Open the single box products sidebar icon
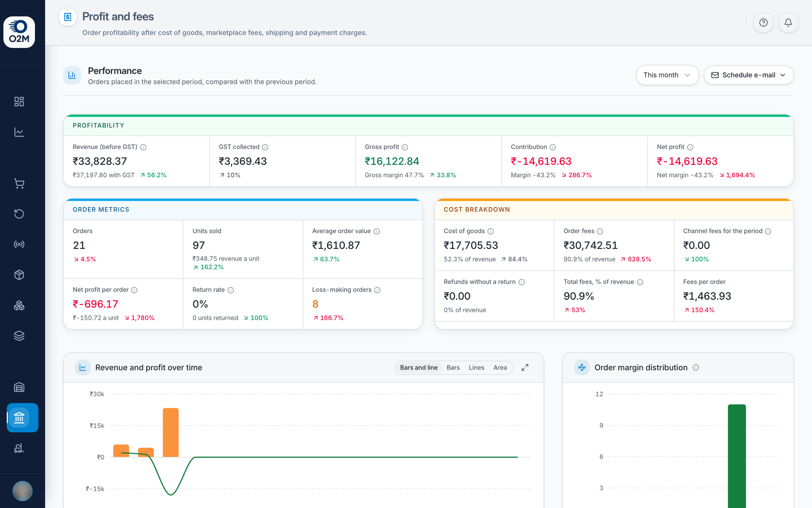Screen dimensions: 812x508 click(19, 275)
